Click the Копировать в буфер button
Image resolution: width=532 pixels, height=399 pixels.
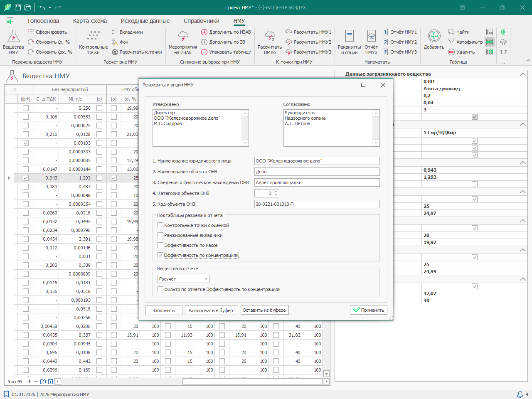(211, 310)
